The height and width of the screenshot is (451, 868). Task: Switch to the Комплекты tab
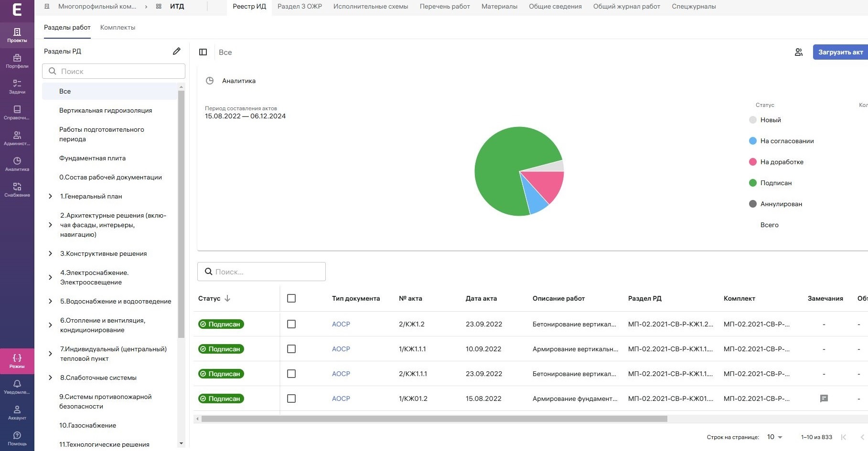click(118, 28)
